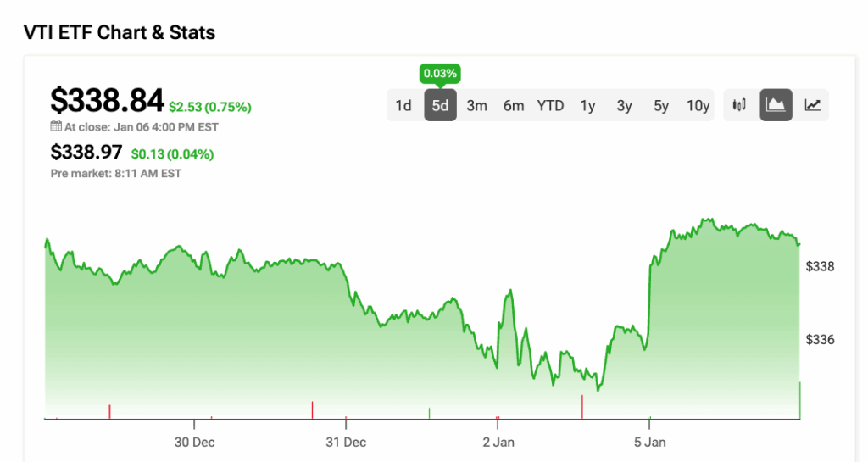This screenshot has height=462, width=868.
Task: Click the 2 Jan axis date label
Action: point(498,442)
